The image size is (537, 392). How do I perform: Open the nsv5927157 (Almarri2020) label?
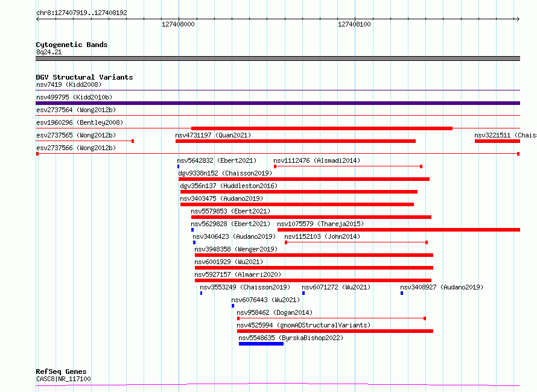[238, 274]
